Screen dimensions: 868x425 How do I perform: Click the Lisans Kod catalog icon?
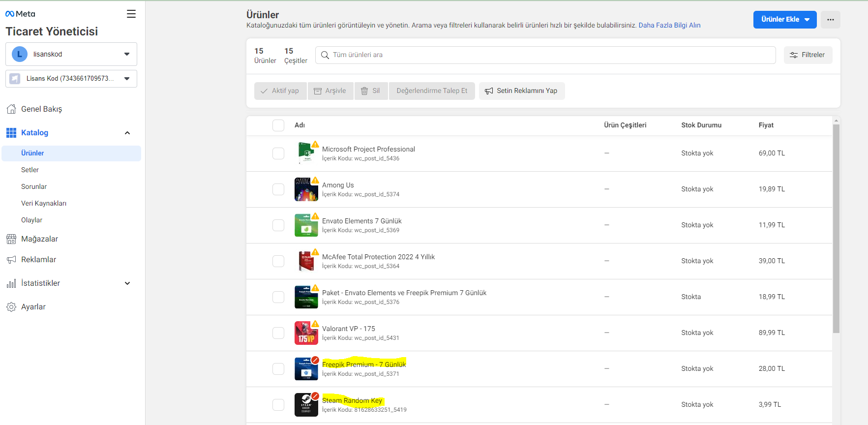(x=15, y=79)
